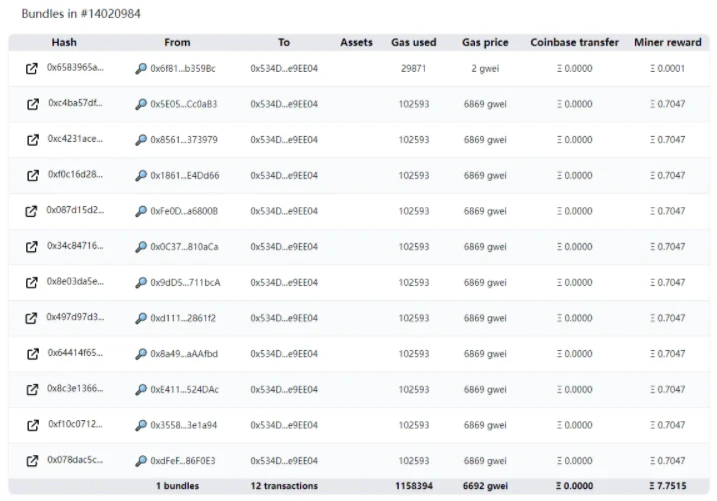Open external link icon for 0x087d15d2 transaction
The width and height of the screenshot is (717, 501).
click(31, 211)
